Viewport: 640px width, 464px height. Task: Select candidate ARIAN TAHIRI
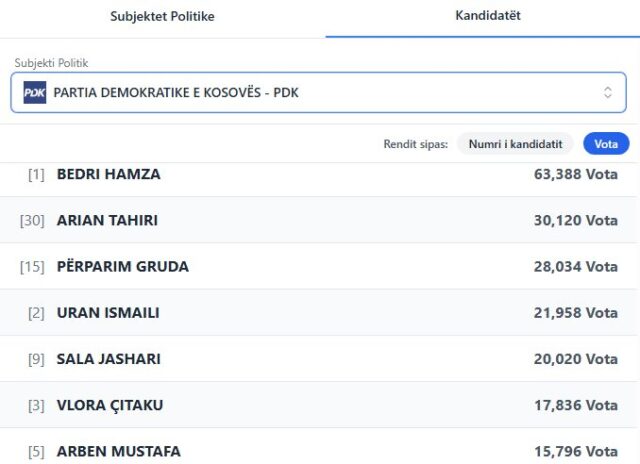click(107, 220)
